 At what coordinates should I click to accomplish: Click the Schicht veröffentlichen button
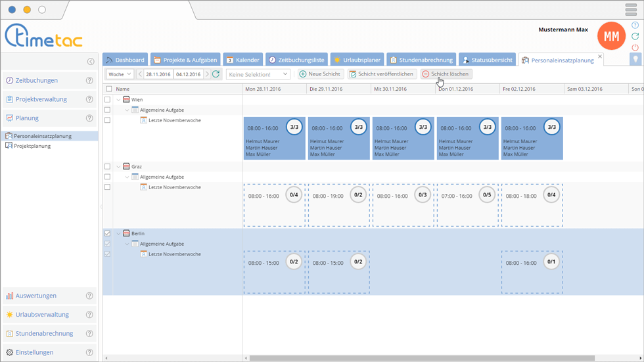(x=382, y=74)
